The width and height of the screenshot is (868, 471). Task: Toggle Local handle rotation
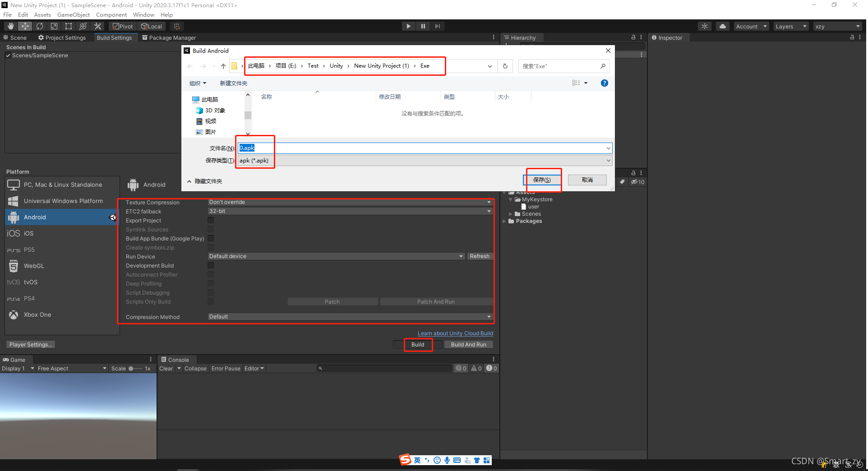(152, 26)
